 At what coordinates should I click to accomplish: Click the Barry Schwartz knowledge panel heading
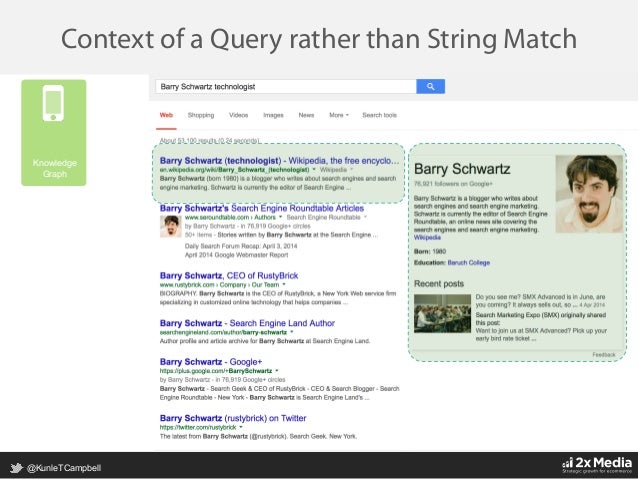pos(462,169)
